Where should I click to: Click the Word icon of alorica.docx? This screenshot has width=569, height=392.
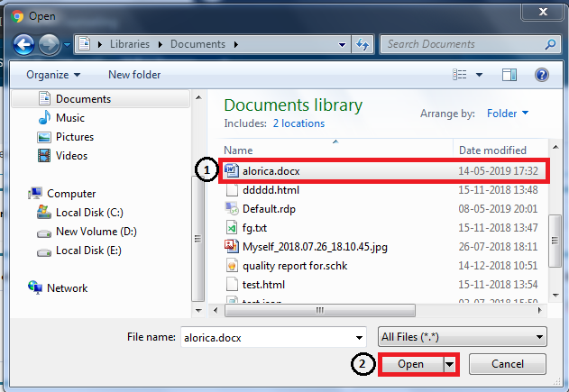(232, 171)
